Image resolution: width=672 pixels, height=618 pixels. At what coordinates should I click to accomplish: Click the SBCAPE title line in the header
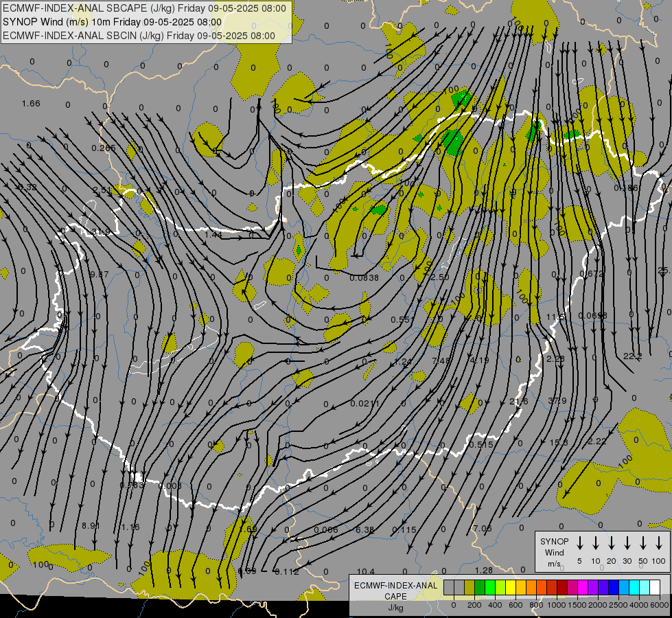(144, 8)
